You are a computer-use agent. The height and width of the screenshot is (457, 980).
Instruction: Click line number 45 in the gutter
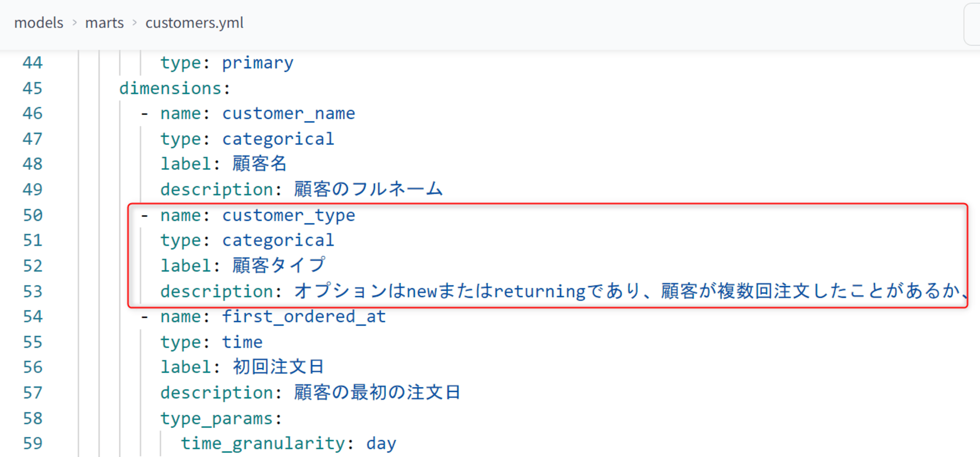tap(33, 88)
